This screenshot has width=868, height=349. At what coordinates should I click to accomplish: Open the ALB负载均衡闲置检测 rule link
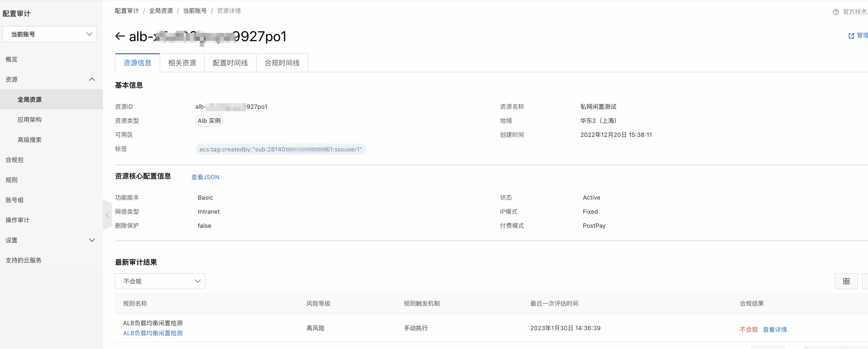tap(153, 333)
